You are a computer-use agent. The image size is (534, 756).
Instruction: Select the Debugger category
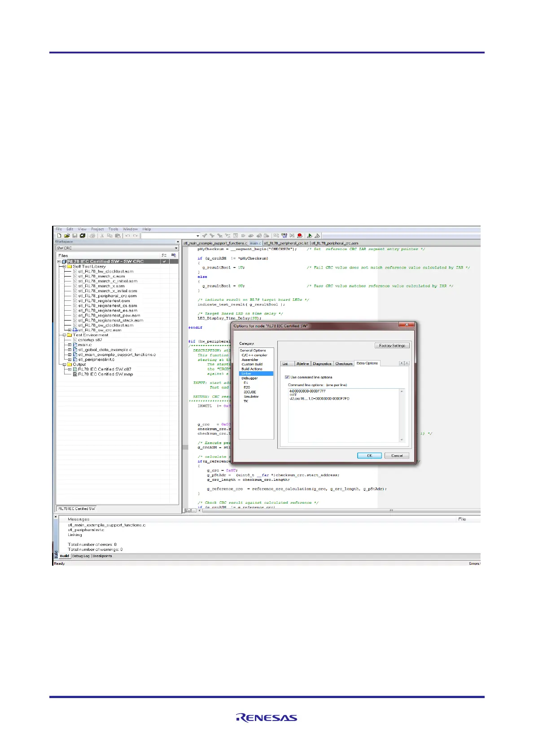(249, 378)
